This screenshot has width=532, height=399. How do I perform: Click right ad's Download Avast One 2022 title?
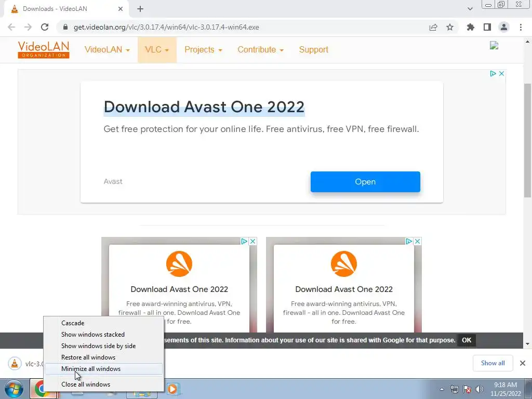coord(344,289)
